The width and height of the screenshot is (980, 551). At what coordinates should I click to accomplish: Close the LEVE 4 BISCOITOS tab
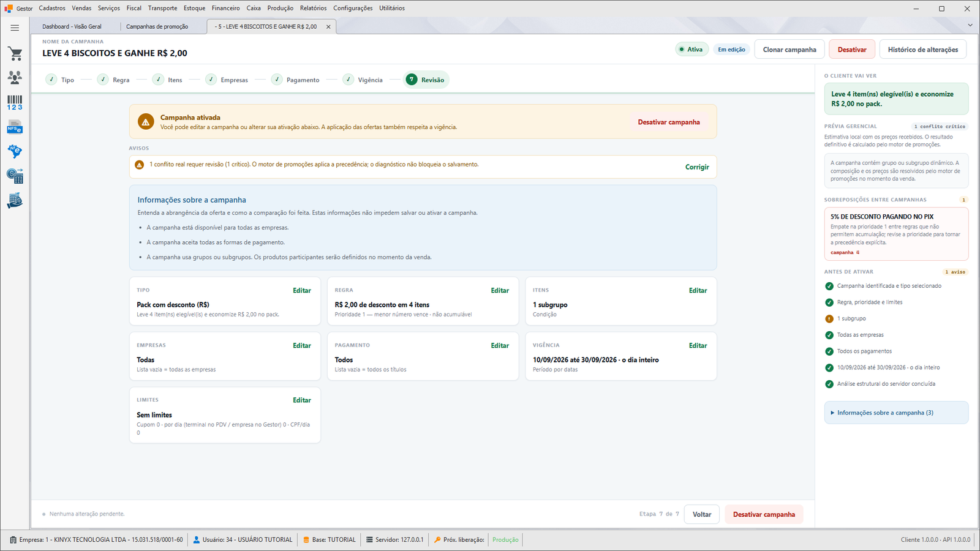coord(328,27)
